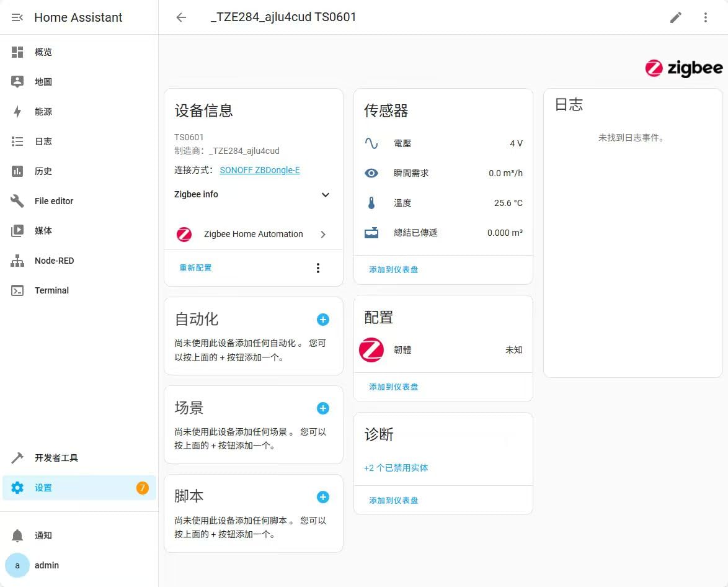This screenshot has width=728, height=587.
Task: Click the firmware Zigbee logo icon
Action: tap(371, 349)
